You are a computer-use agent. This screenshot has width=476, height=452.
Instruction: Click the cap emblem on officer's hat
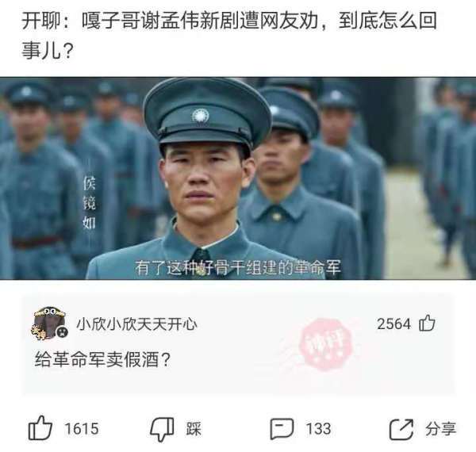(x=200, y=117)
